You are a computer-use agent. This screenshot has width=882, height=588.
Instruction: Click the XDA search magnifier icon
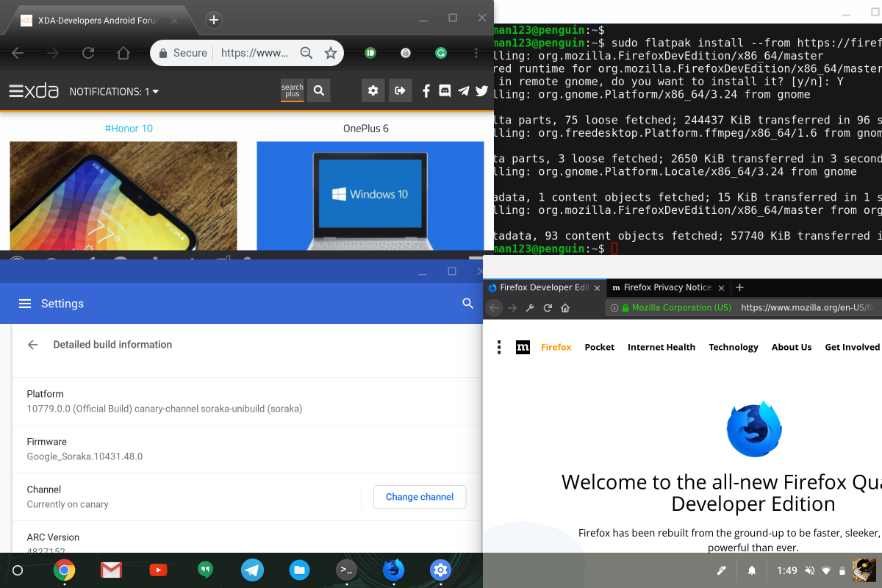coord(318,91)
